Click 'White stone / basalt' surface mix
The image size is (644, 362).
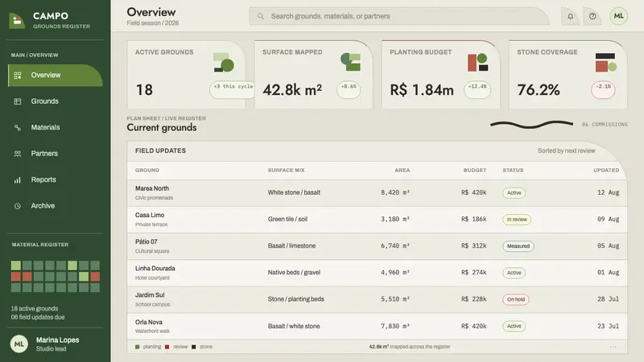294,192
